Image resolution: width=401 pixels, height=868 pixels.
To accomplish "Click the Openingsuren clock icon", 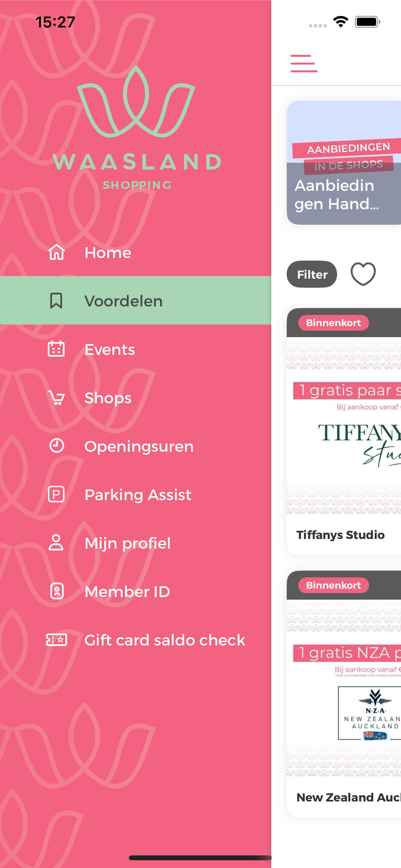I will click(57, 445).
